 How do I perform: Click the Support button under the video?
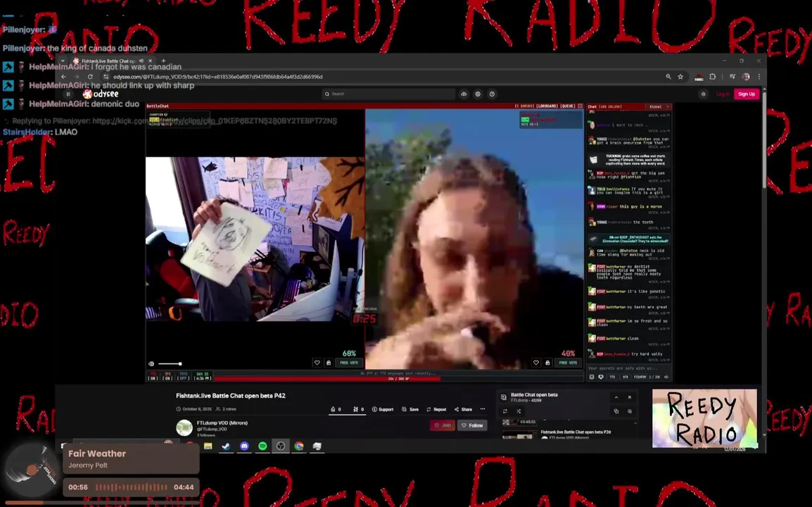383,409
